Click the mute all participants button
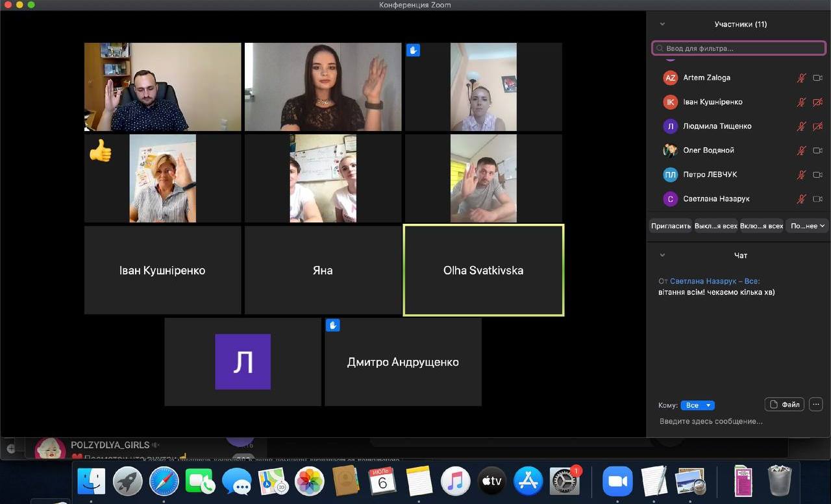This screenshot has height=504, width=831. tap(715, 226)
